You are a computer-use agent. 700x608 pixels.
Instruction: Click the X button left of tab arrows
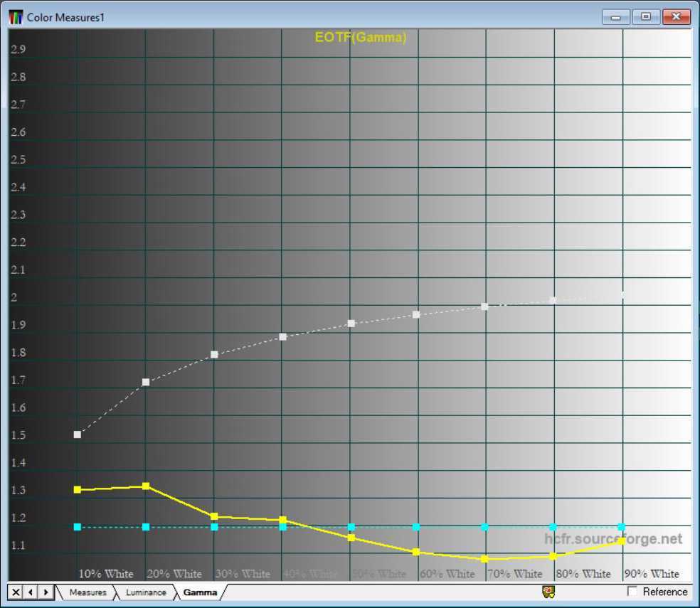16,592
